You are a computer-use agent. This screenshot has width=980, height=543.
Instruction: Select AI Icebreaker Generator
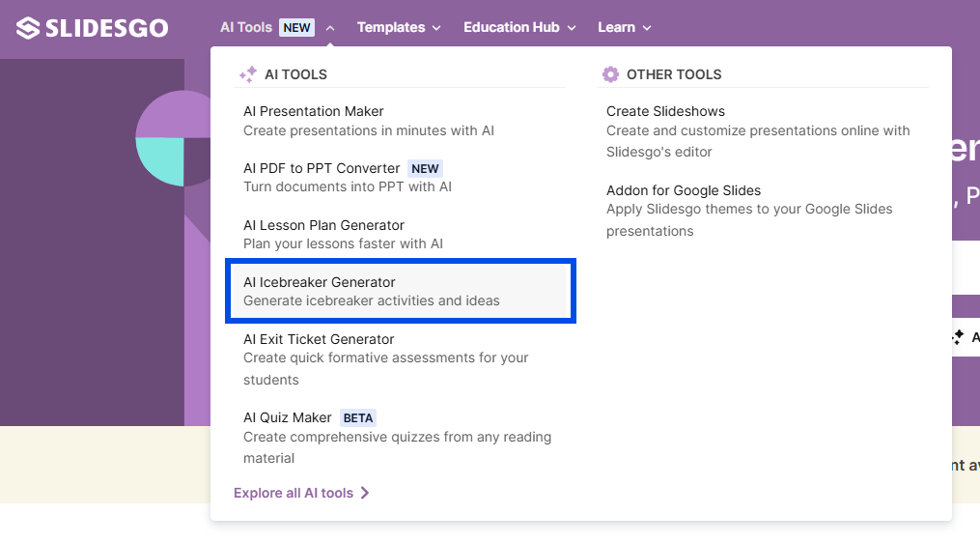(x=320, y=282)
